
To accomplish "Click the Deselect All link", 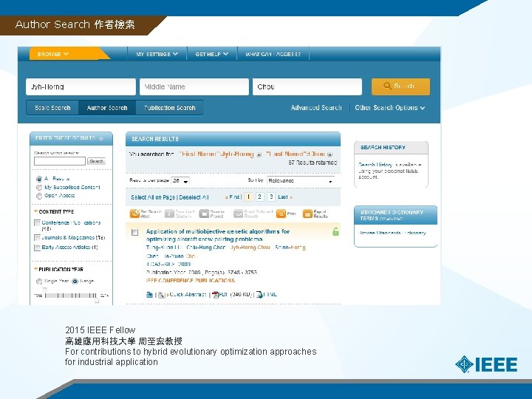I will [194, 197].
